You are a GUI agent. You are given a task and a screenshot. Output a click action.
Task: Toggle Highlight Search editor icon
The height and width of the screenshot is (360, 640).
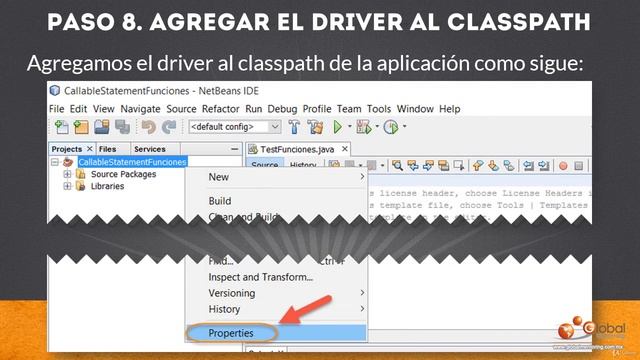click(443, 165)
